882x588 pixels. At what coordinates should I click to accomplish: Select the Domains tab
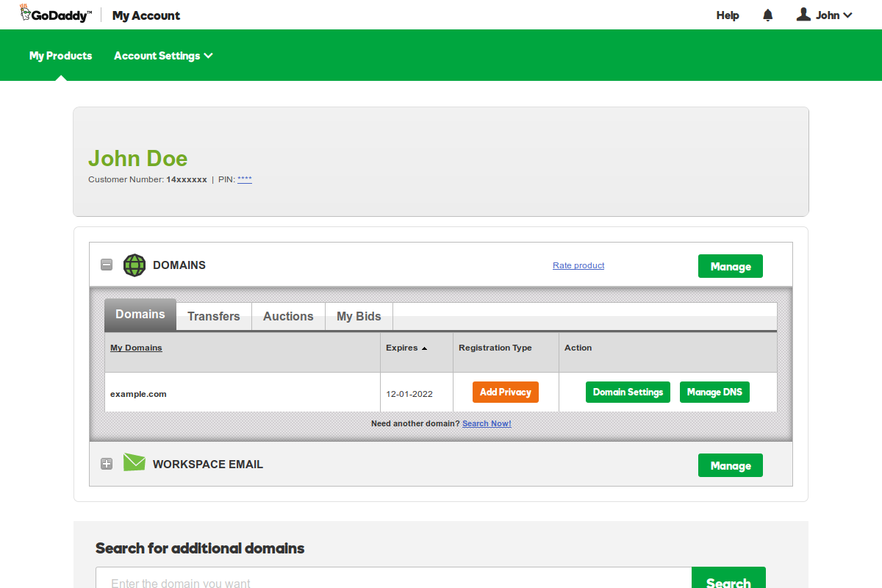140,315
